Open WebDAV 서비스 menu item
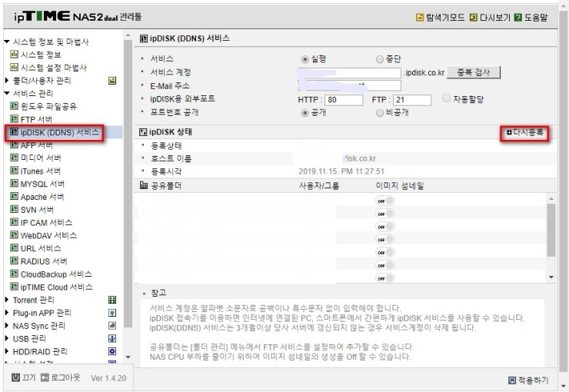This screenshot has width=569, height=392. pyautogui.click(x=48, y=235)
